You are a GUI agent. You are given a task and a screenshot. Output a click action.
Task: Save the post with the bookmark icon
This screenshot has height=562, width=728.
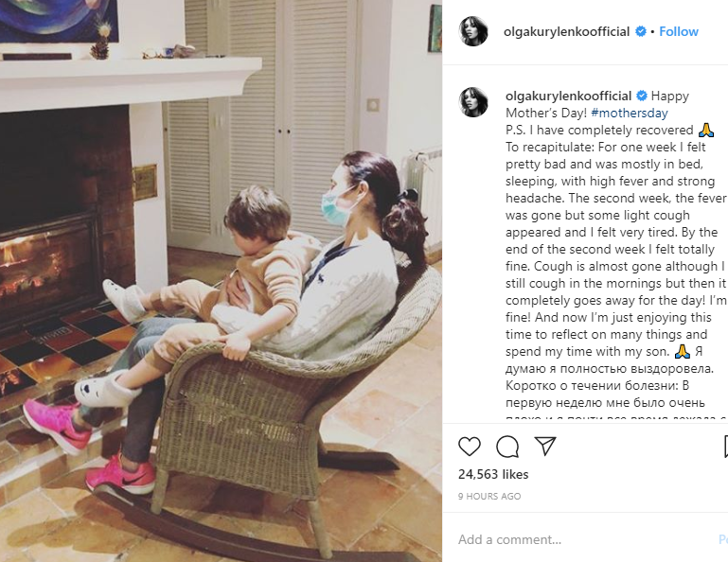click(x=726, y=447)
